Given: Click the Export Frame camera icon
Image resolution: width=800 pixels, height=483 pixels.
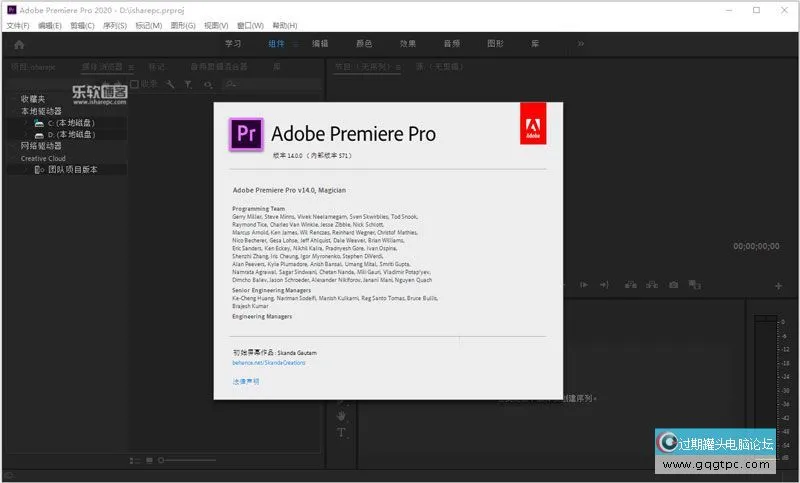Looking at the screenshot, I should tap(673, 285).
